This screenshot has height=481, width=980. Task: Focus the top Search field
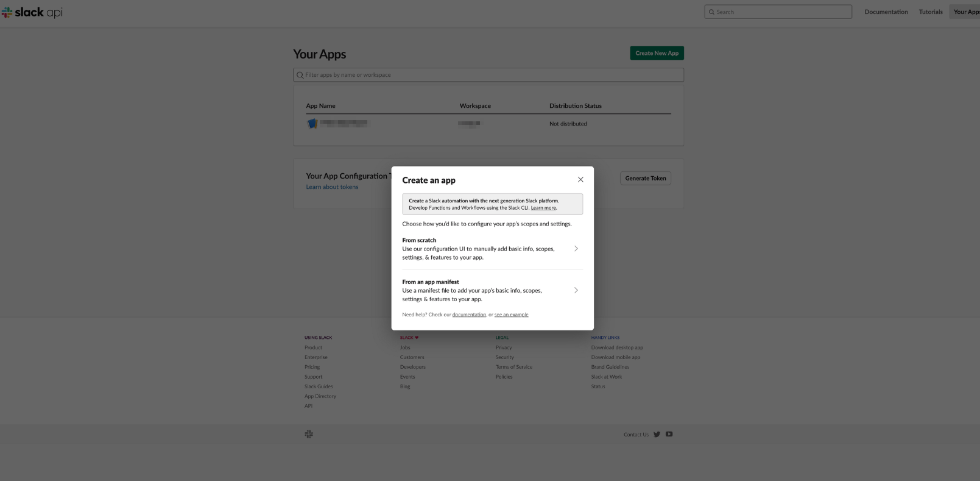(778, 12)
